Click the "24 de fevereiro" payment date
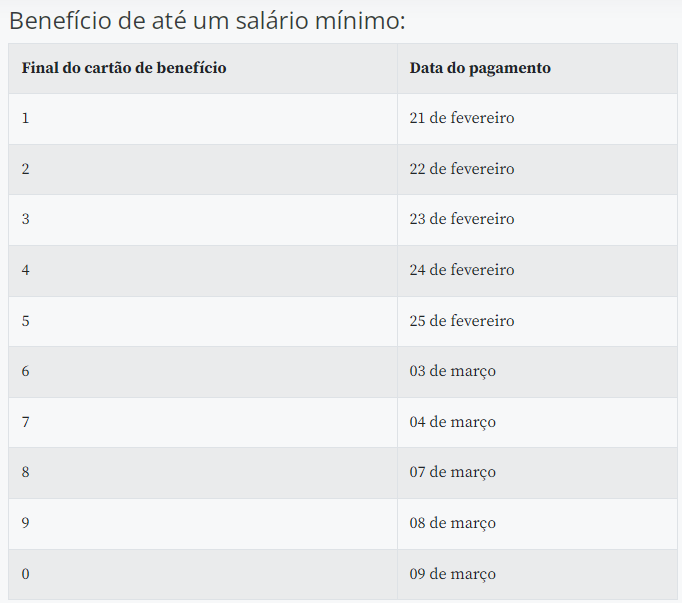Viewport: 682px width, 603px height. pos(462,270)
